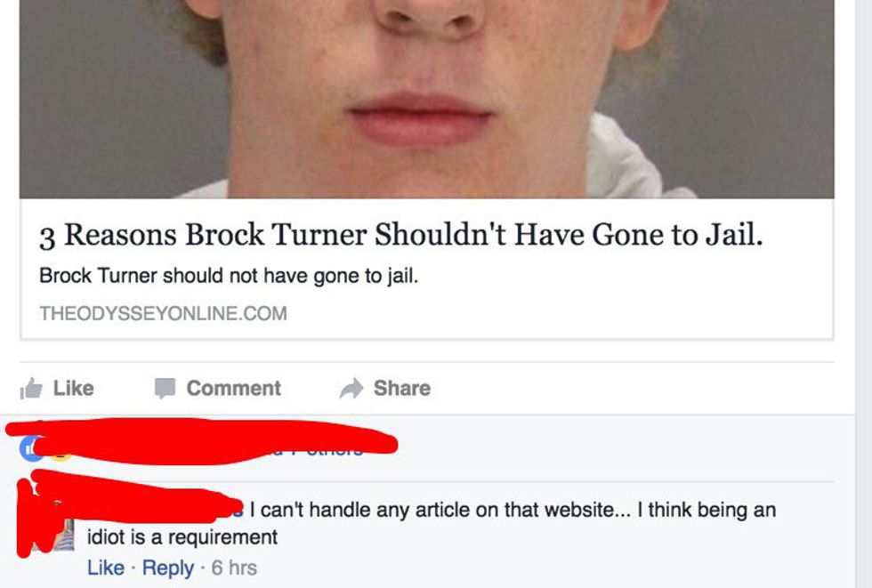Reply to the 'idiot is a requirement' comment

(x=168, y=568)
